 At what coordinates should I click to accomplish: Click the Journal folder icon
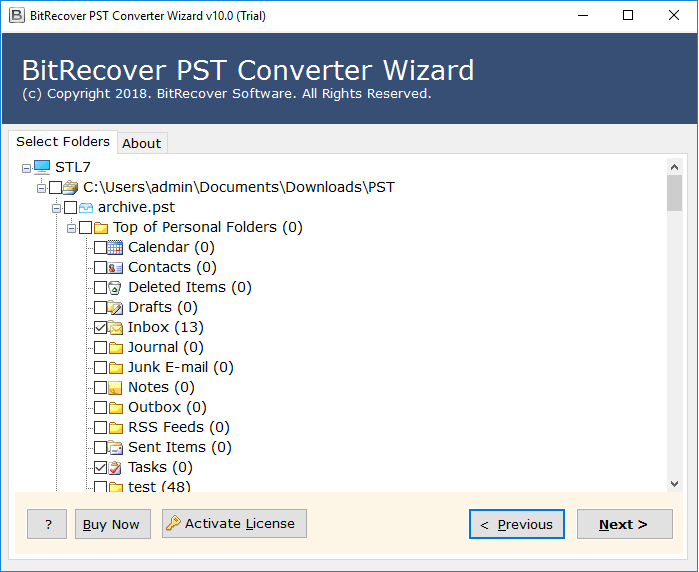point(116,348)
